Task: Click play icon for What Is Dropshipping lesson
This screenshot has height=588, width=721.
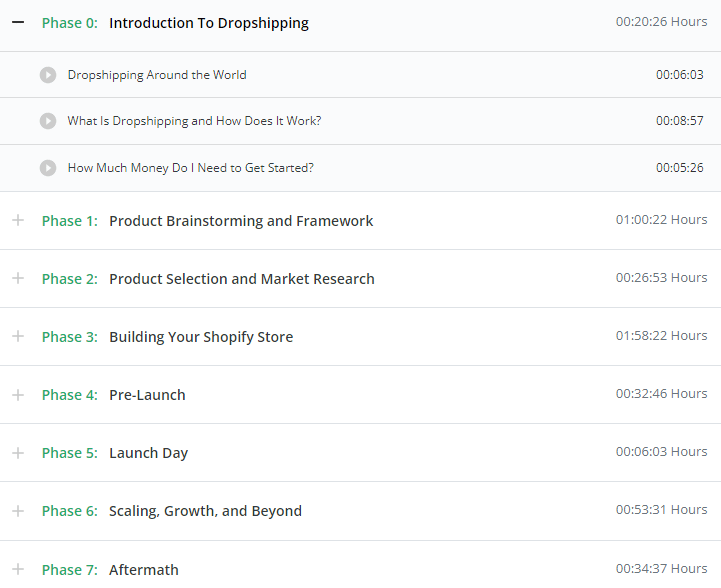Action: (x=48, y=121)
